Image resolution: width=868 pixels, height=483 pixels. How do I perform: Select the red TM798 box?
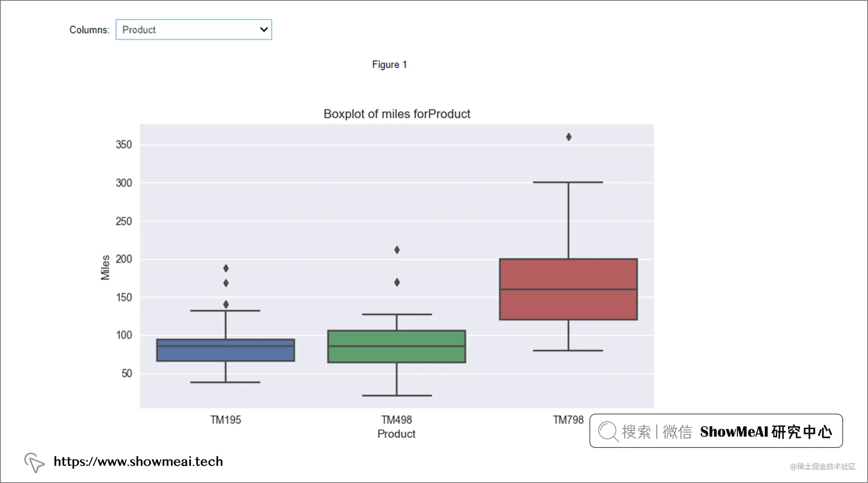pyautogui.click(x=568, y=289)
